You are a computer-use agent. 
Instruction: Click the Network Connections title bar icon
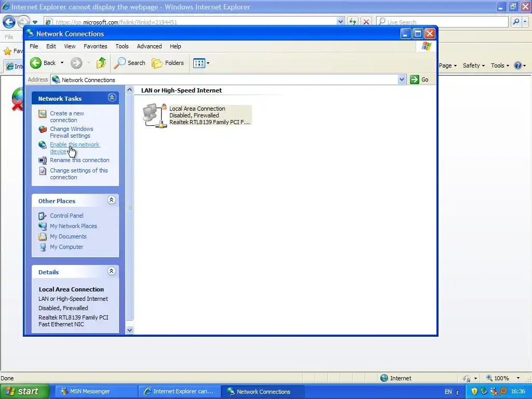[x=30, y=33]
